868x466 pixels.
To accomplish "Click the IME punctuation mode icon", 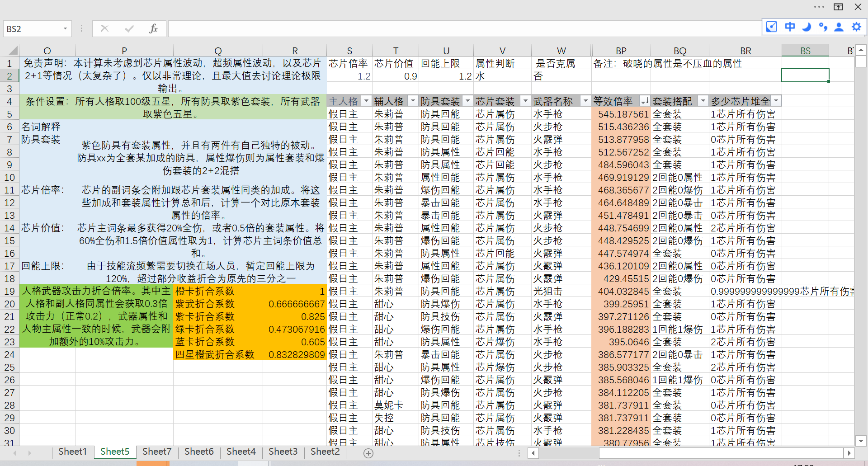I will (823, 27).
